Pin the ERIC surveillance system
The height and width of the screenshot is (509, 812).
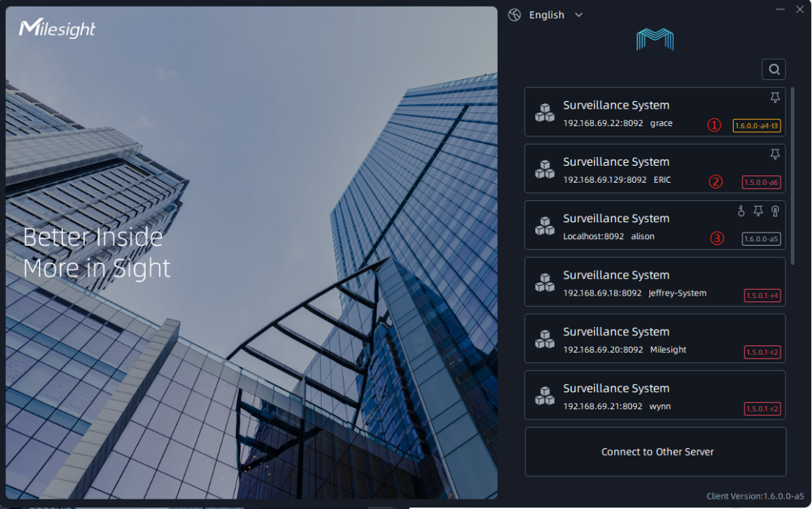[775, 154]
